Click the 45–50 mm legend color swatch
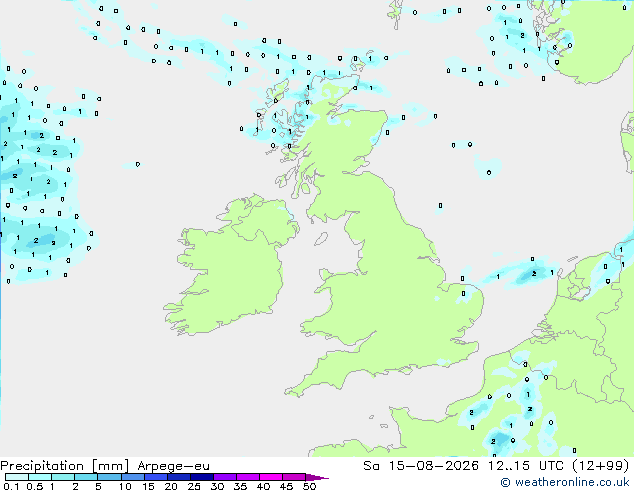The image size is (634, 490). (x=294, y=477)
